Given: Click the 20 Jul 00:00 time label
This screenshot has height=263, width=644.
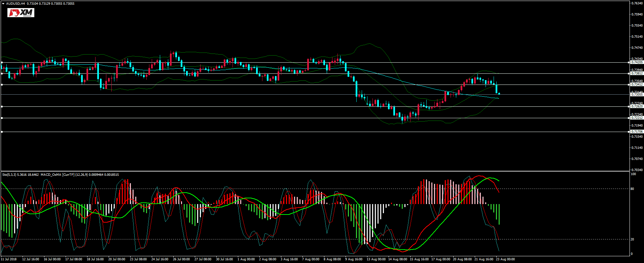Looking at the screenshot, I should pyautogui.click(x=116, y=259).
